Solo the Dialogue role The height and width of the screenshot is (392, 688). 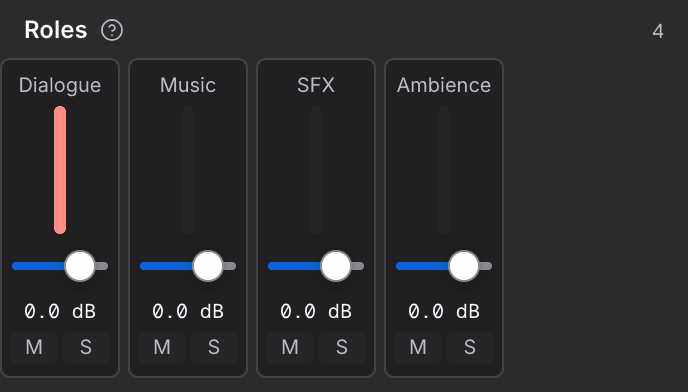(x=86, y=348)
